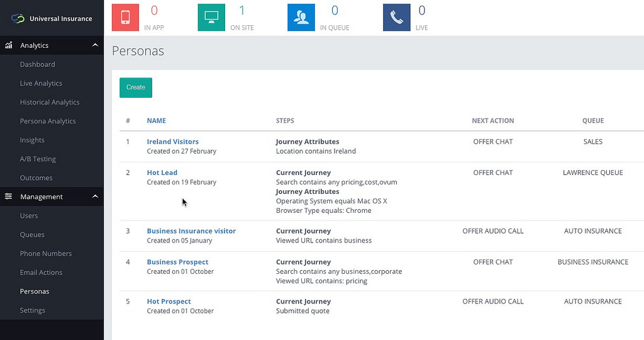
Task: Open Dashboard in the sidebar
Action: point(37,64)
